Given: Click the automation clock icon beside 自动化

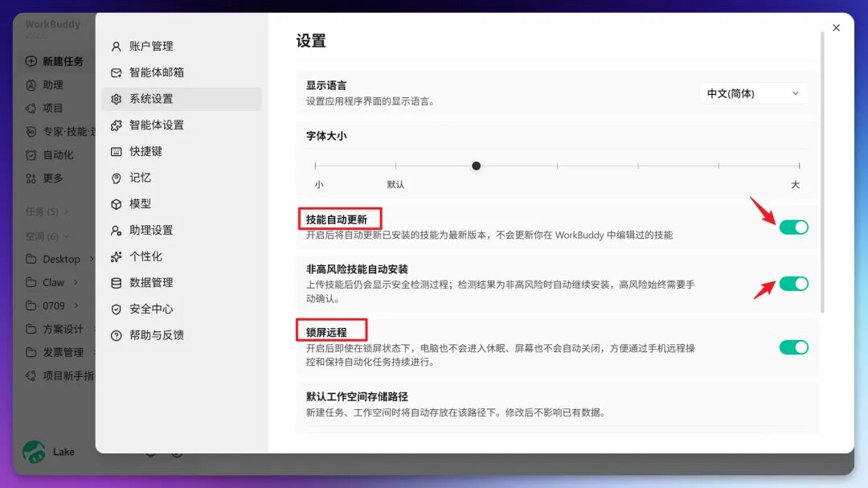Looking at the screenshot, I should tap(31, 155).
